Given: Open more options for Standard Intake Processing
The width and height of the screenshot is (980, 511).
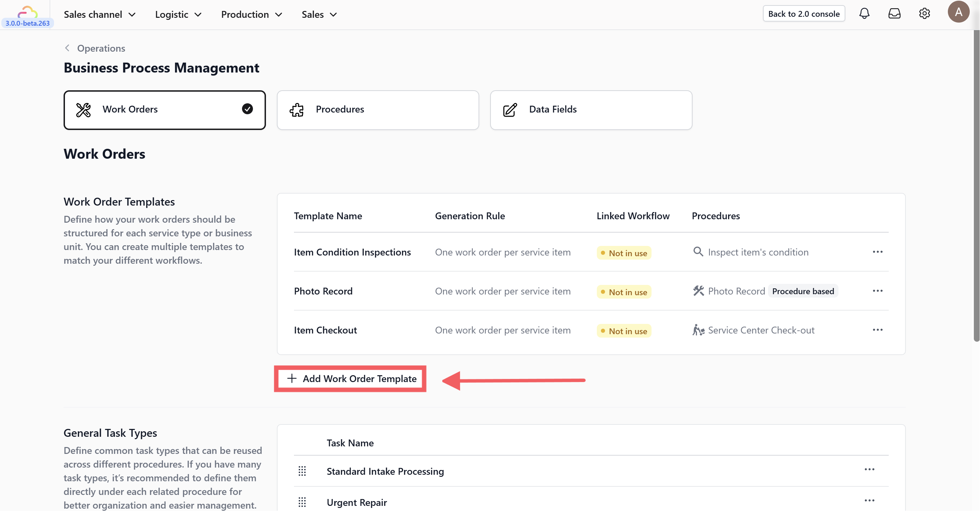Looking at the screenshot, I should (869, 470).
